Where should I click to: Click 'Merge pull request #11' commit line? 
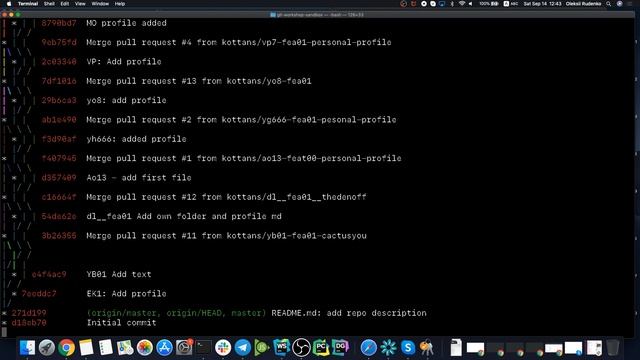point(226,236)
